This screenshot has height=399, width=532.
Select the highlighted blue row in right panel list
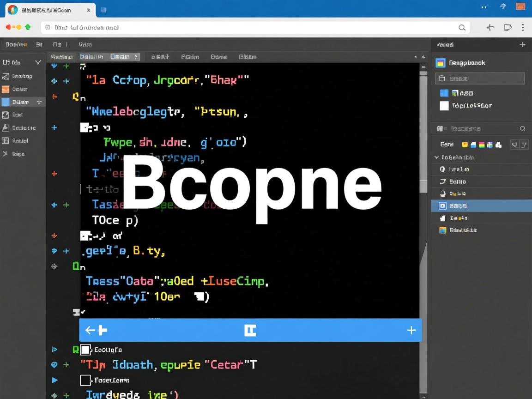[480, 206]
